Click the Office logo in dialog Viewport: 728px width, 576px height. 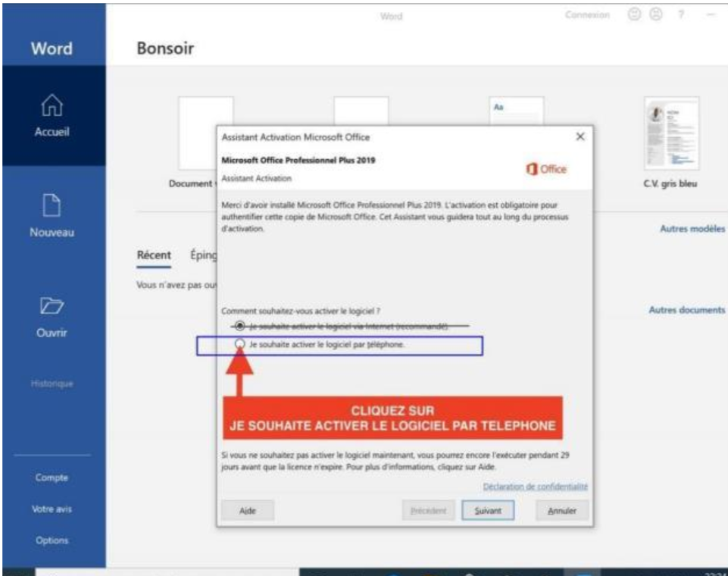[x=546, y=169]
